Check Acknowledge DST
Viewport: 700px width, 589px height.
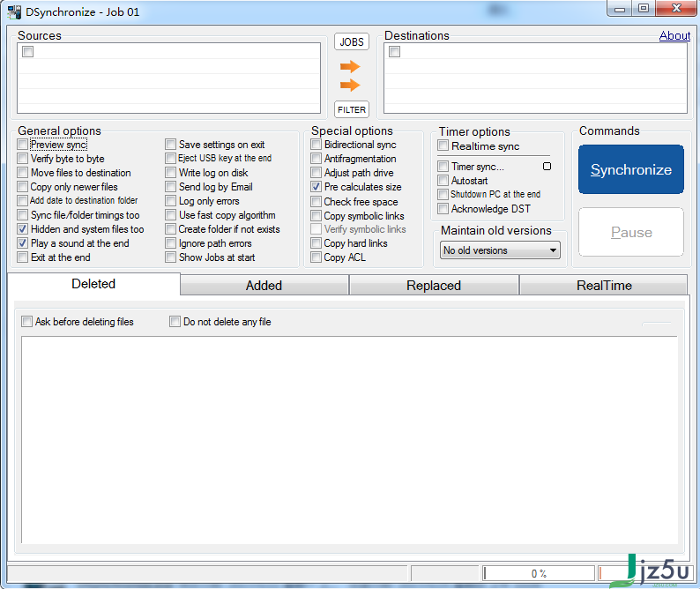click(443, 209)
